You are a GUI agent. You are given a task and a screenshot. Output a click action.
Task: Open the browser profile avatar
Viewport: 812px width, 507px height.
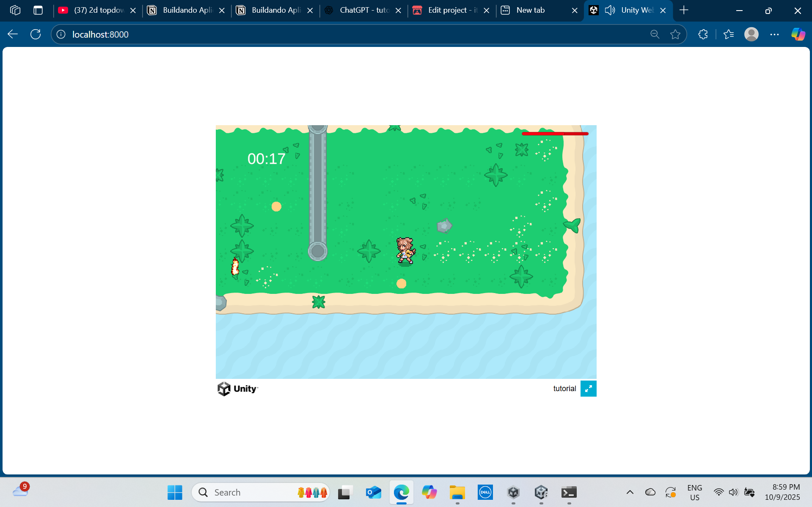(751, 34)
